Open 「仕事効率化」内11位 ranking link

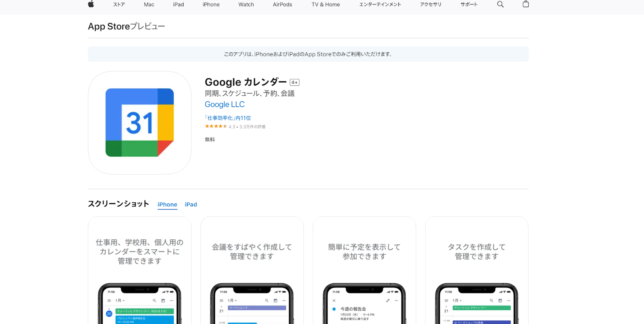click(x=228, y=118)
